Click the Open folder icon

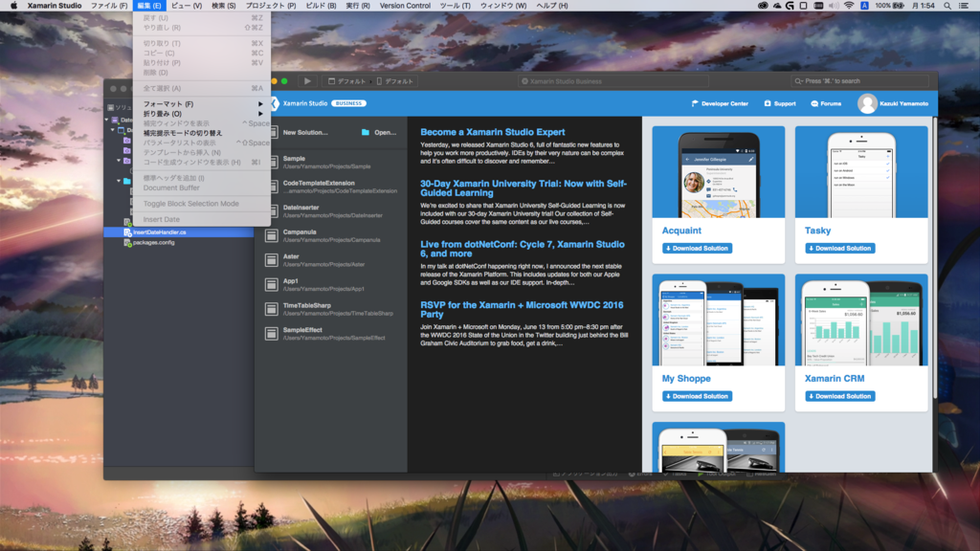366,132
